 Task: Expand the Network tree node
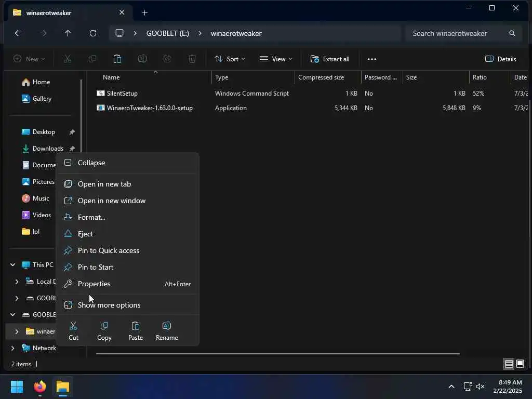pyautogui.click(x=13, y=348)
